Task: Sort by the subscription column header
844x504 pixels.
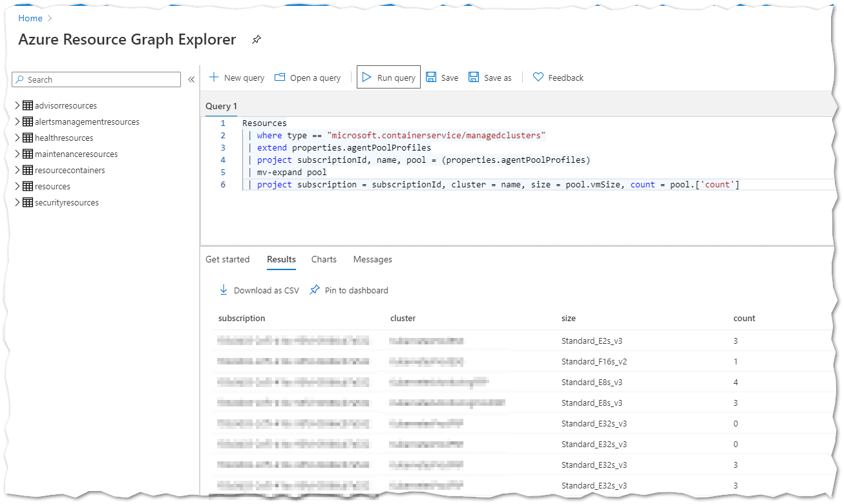Action: (x=242, y=318)
